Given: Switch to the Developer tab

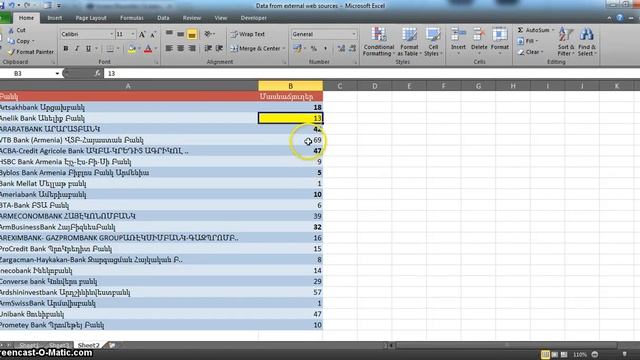Looking at the screenshot, I should 253,18.
